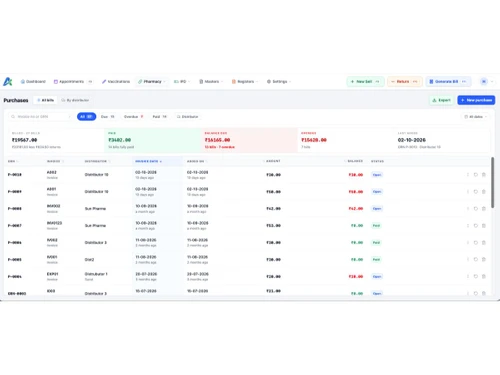
Task: Sort by the GRN column header
Action: pyautogui.click(x=13, y=161)
